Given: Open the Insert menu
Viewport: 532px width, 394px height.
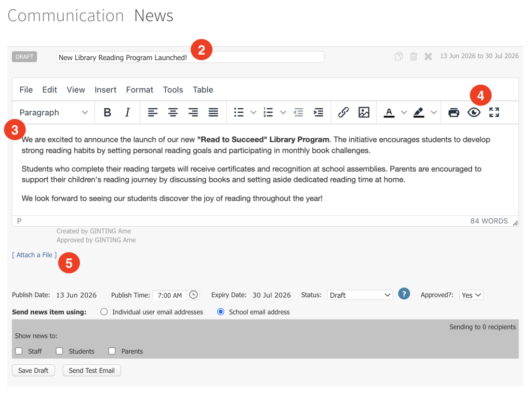Looking at the screenshot, I should [x=105, y=89].
